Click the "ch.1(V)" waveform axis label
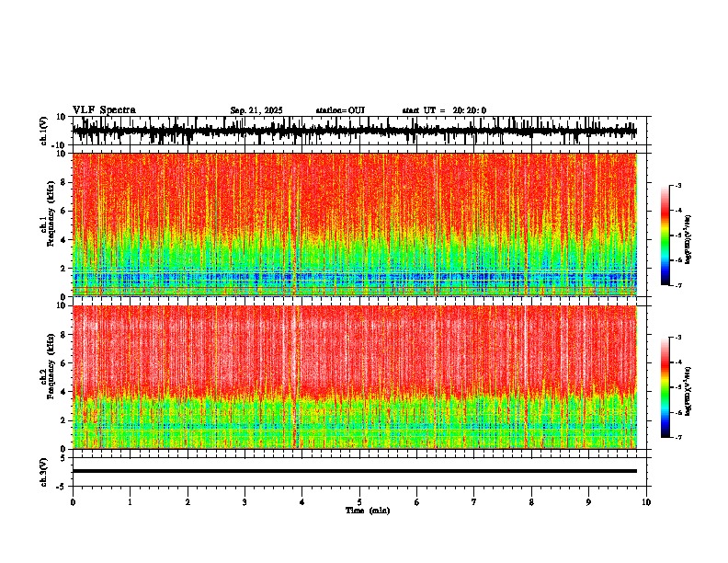The height and width of the screenshot is (563, 728). 45,131
